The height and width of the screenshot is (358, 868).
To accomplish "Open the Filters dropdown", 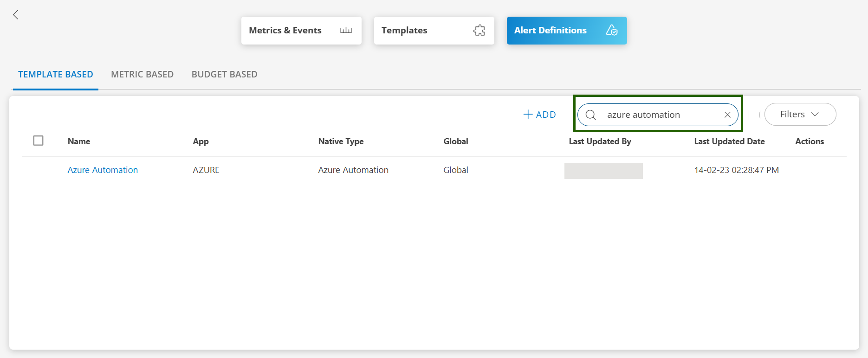I will (800, 115).
